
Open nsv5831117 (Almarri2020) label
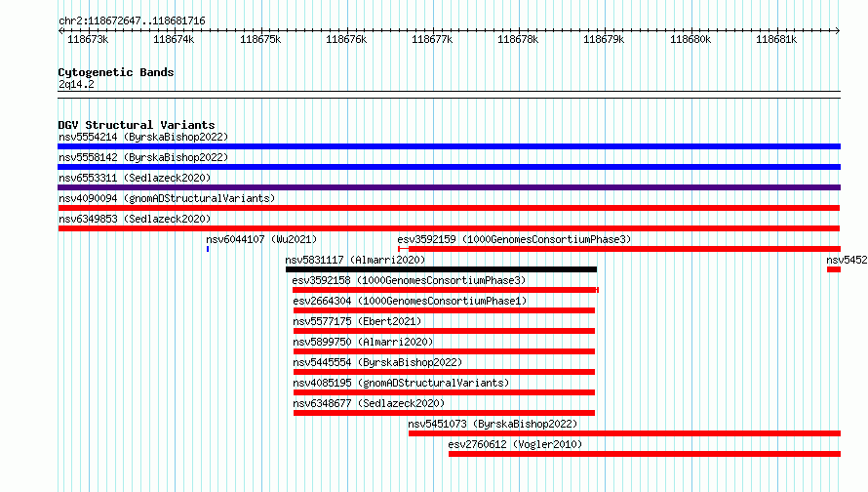(355, 260)
